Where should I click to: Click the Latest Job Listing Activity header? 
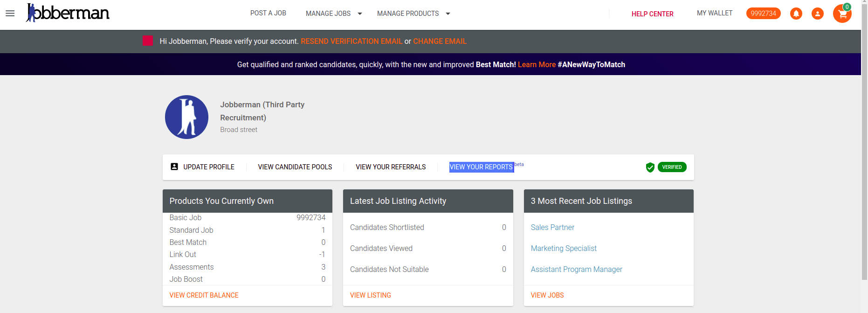(428, 201)
